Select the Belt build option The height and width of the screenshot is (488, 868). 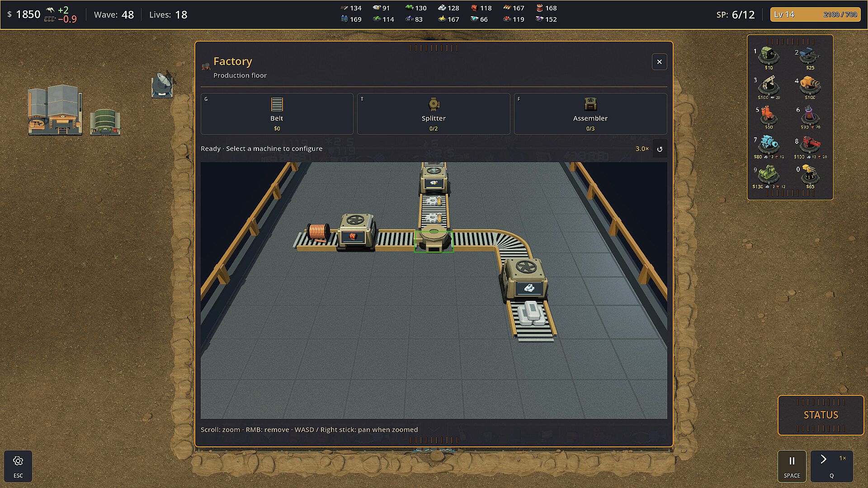277,114
